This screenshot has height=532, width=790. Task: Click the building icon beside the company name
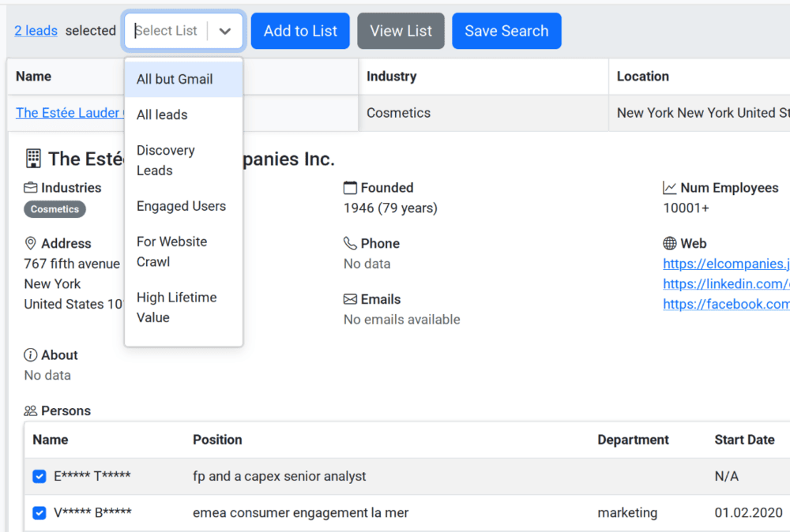coord(33,158)
